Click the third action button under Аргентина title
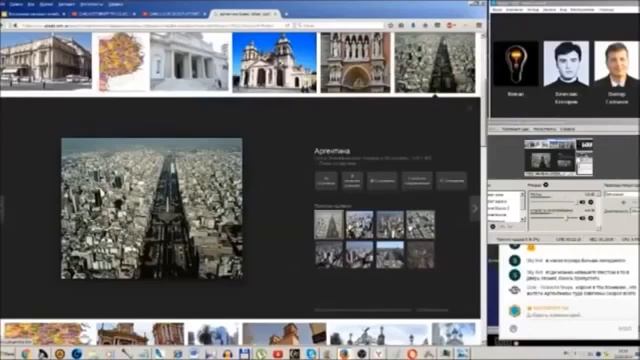This screenshot has height=360, width=640. pos(382,181)
